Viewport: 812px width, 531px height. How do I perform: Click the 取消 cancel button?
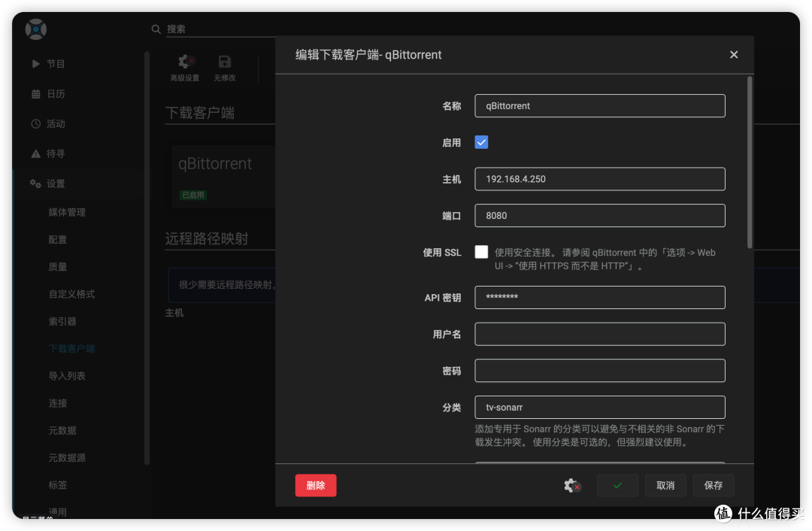tap(665, 485)
